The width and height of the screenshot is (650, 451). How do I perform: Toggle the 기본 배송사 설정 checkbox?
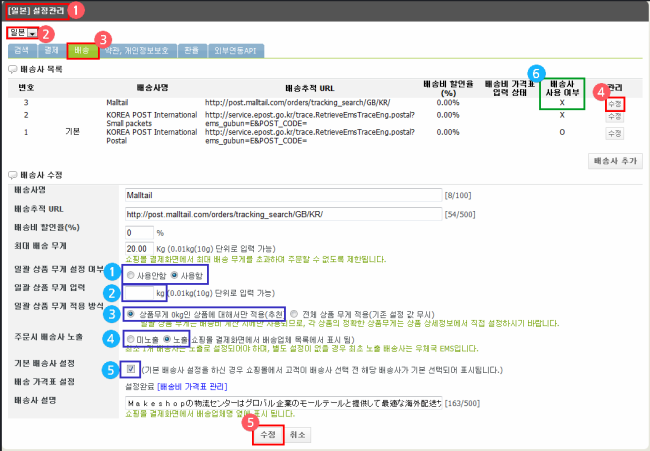click(132, 368)
